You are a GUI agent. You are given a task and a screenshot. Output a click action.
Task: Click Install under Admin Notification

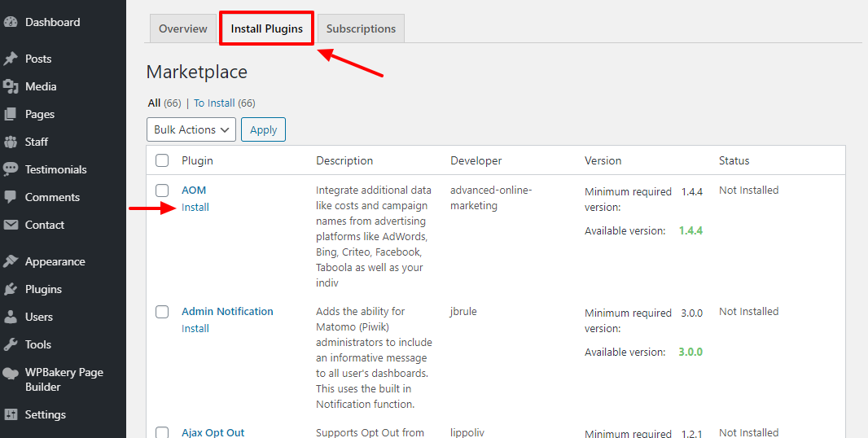[195, 328]
